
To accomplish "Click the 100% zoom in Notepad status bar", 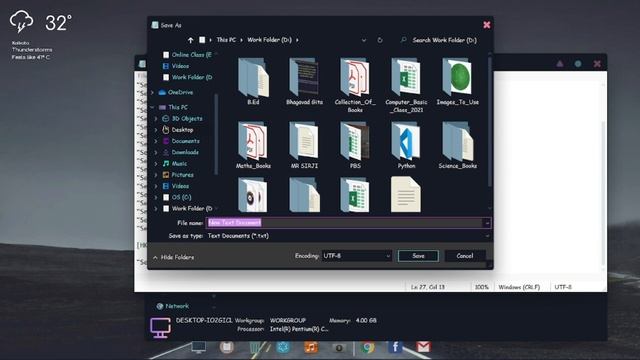I will coord(482,287).
